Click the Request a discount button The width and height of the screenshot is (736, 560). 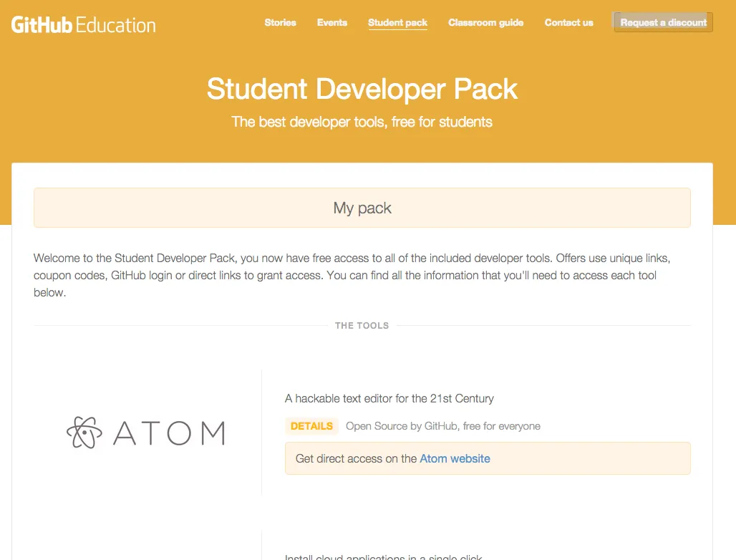(x=662, y=22)
